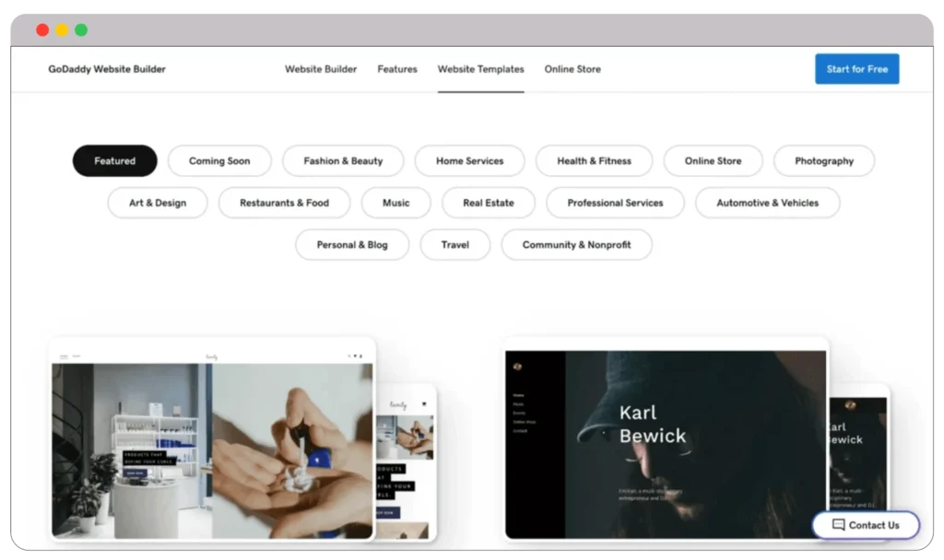
Task: Select the Real Estate category
Action: click(x=488, y=203)
